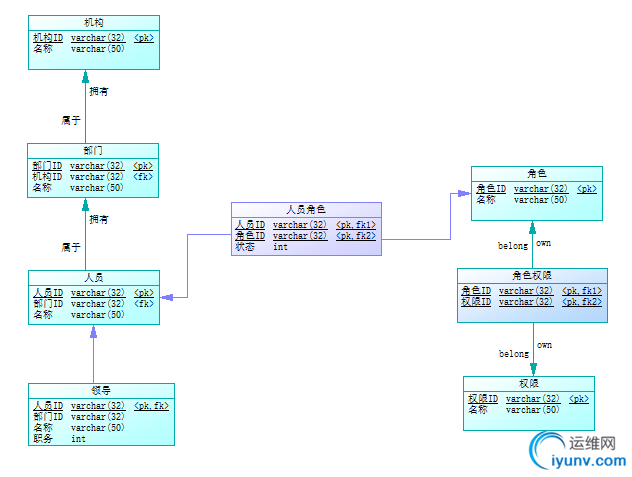The width and height of the screenshot is (632, 477).
Task: Click the 属于 label between 机构 and 部门
Action: [x=71, y=120]
